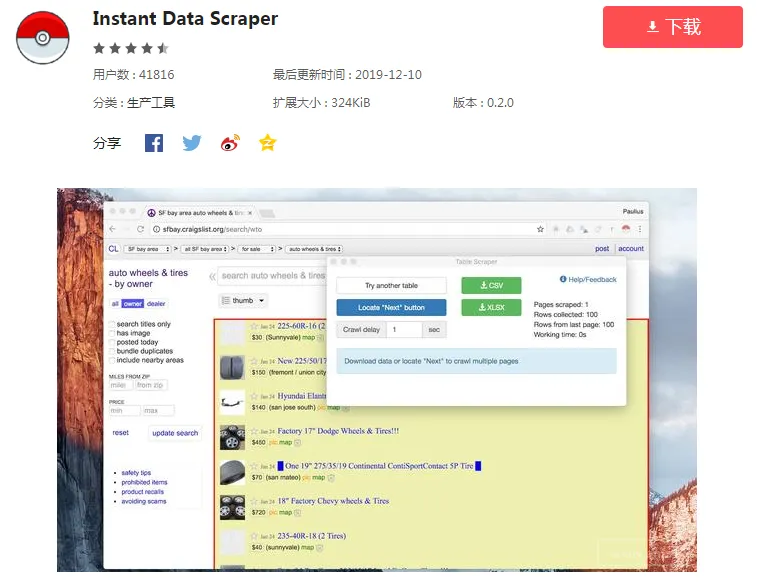Image resolution: width=757 pixels, height=586 pixels.
Task: Open the thumb view dropdown
Action: click(x=243, y=301)
